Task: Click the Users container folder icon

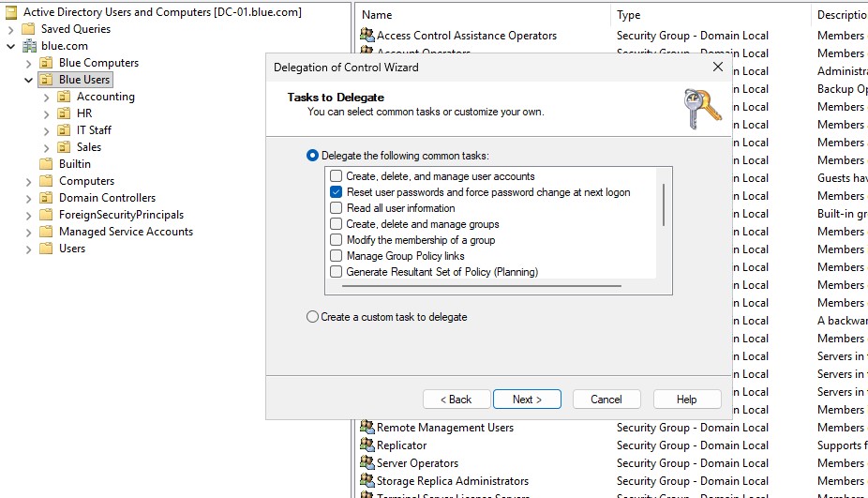Action: [x=47, y=249]
